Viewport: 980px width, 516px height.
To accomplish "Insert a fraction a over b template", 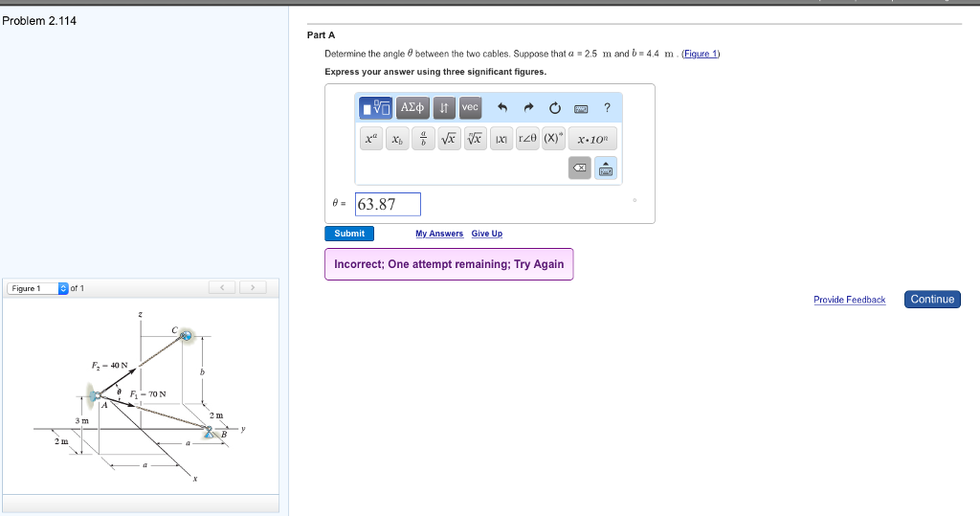I will coord(423,138).
